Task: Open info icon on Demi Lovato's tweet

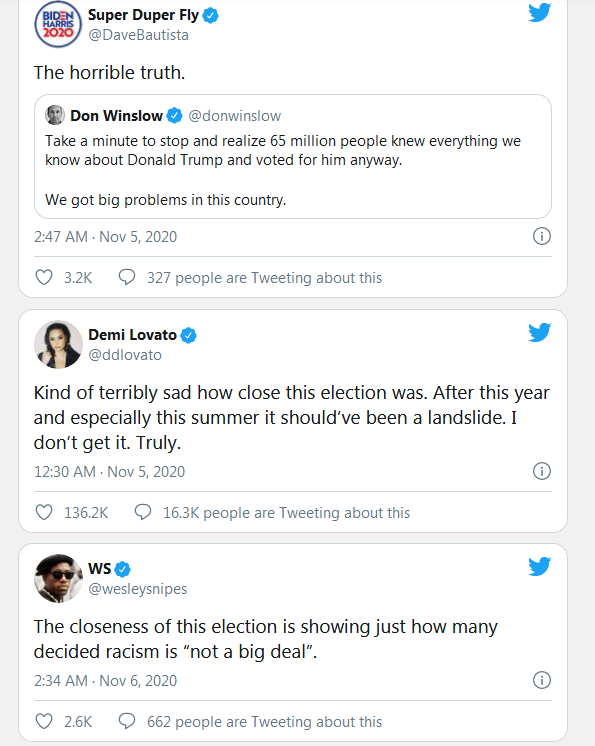Action: pyautogui.click(x=542, y=471)
